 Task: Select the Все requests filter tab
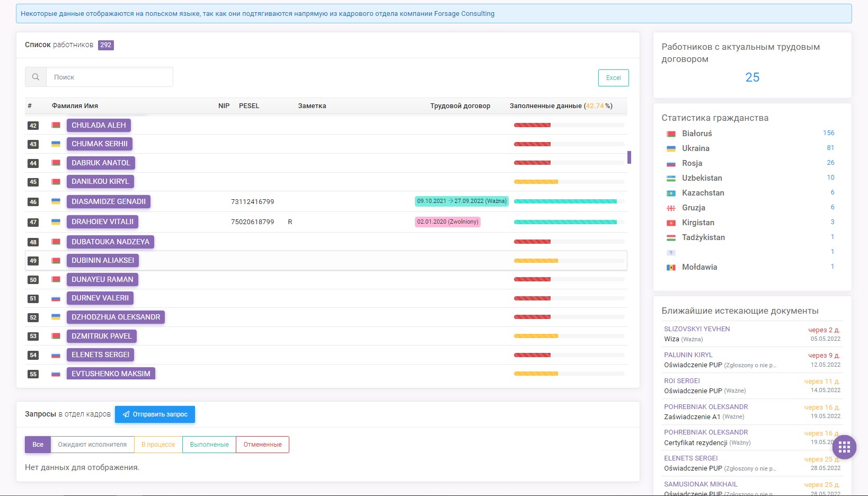tap(38, 445)
